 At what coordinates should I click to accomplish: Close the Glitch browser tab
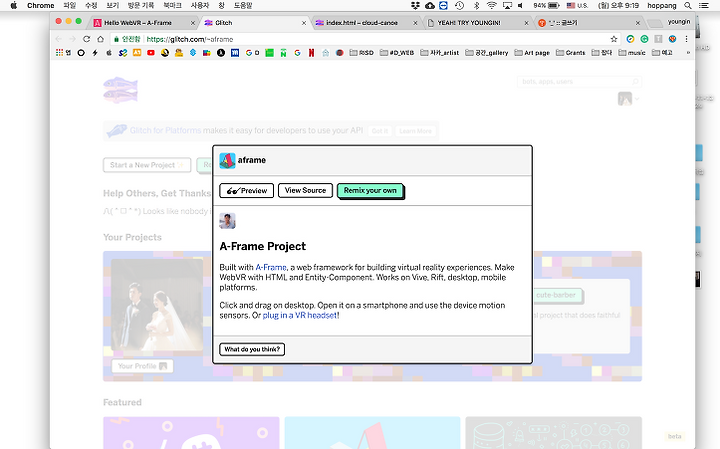coord(304,23)
